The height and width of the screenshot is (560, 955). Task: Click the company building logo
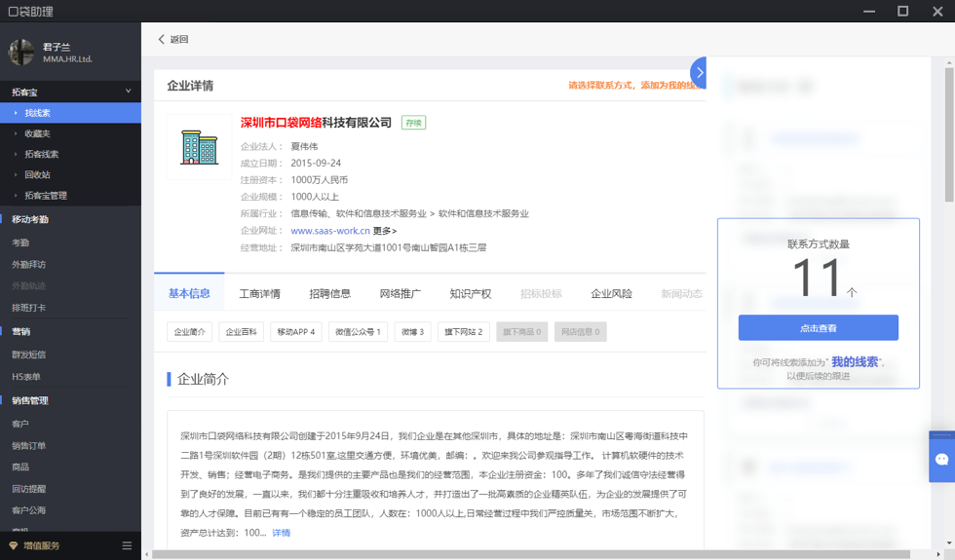pyautogui.click(x=199, y=147)
